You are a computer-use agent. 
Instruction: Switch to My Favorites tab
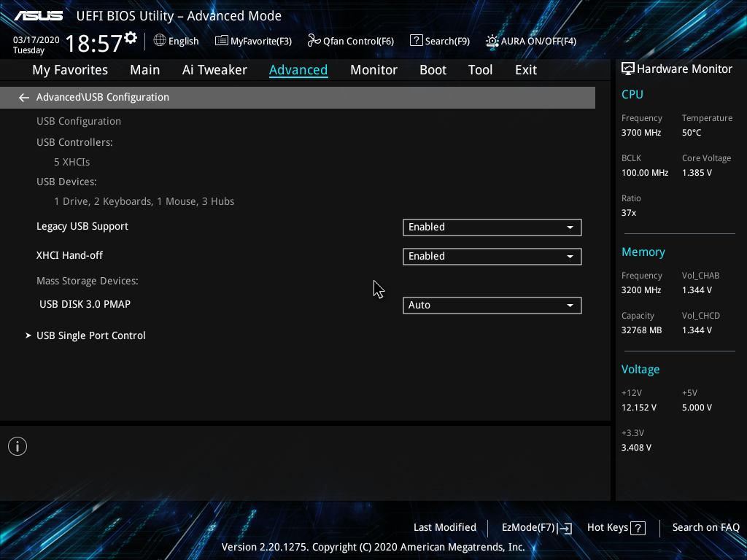(70, 70)
